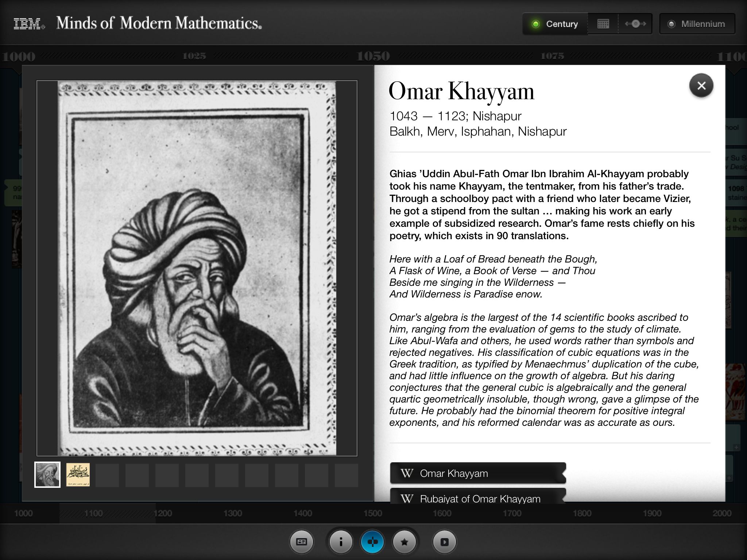The width and height of the screenshot is (747, 560).
Task: Click the 1050 marker on century ruler
Action: pyautogui.click(x=373, y=56)
